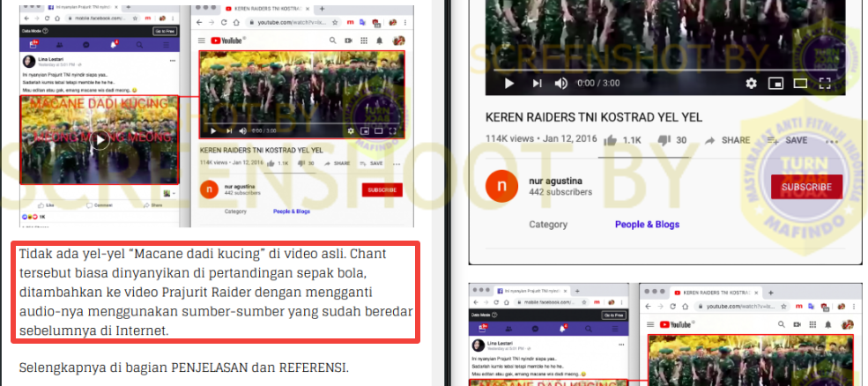Select KEREN RAIDERS browser tab in lower-right image

coord(714,292)
